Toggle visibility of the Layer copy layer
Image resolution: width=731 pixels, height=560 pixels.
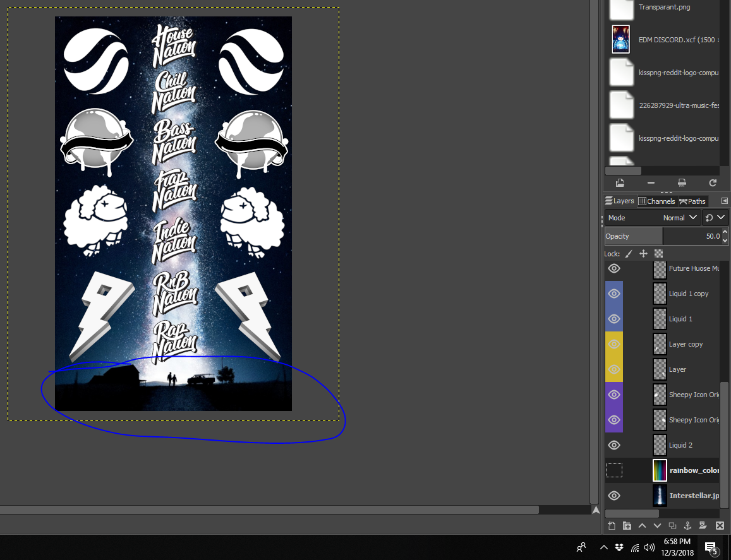(614, 344)
